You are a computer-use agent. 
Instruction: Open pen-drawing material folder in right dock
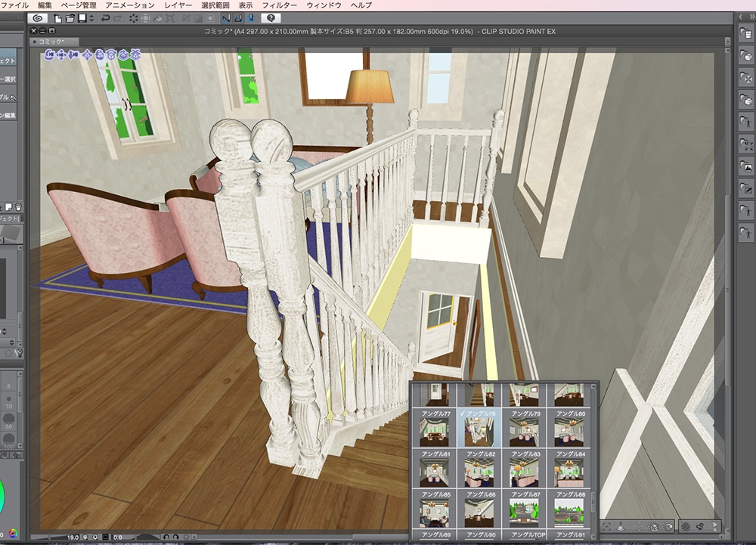point(746,189)
